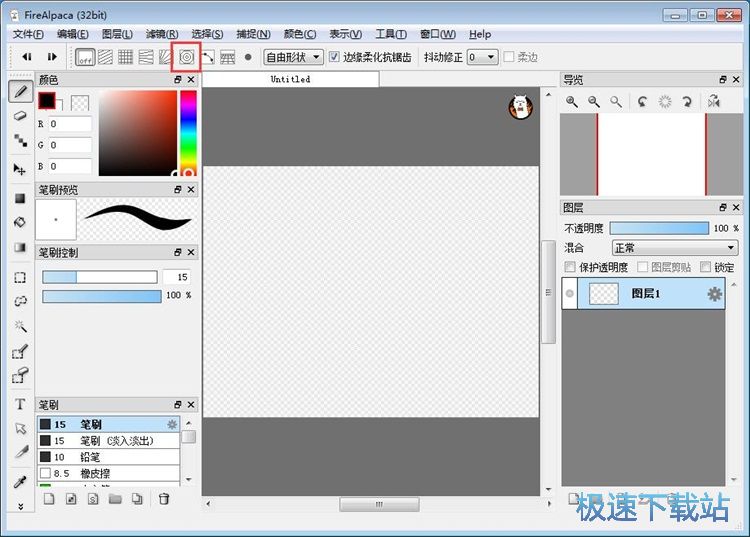Screen dimensions: 750x537
Task: Expand the 抖动修正 value dropdown
Action: 482,57
